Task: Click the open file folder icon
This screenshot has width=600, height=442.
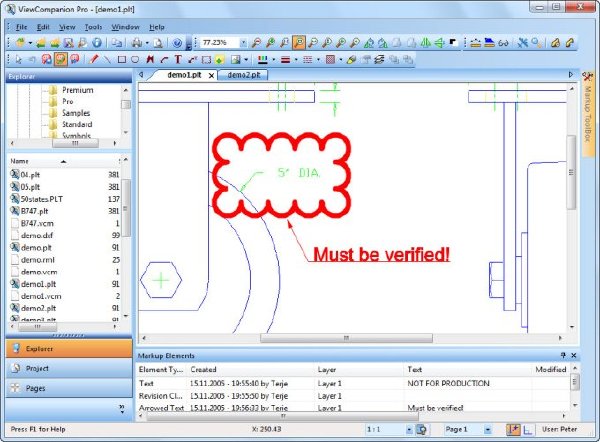Action: (x=21, y=43)
